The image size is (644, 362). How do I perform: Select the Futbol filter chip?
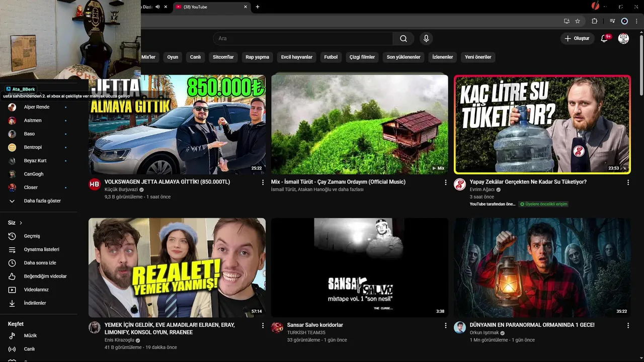coord(331,57)
